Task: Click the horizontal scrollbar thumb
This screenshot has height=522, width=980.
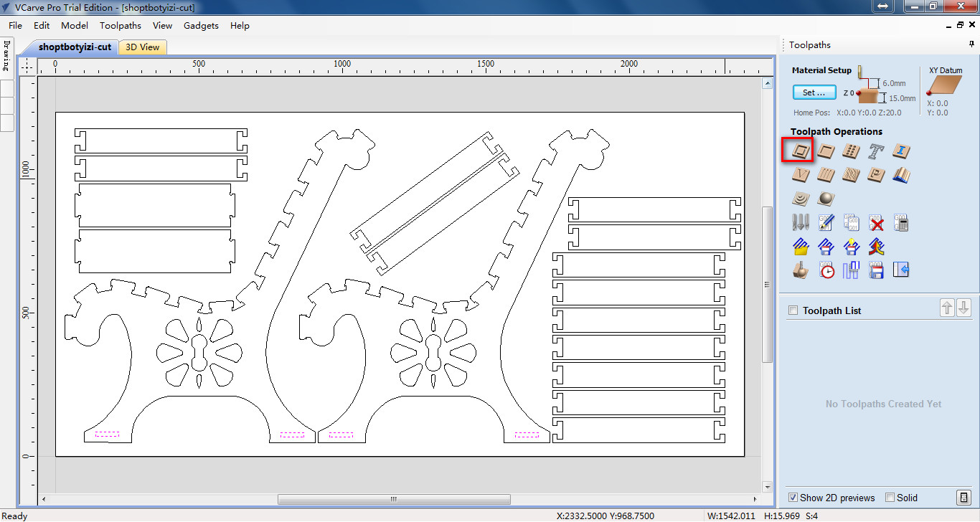Action: click(394, 499)
